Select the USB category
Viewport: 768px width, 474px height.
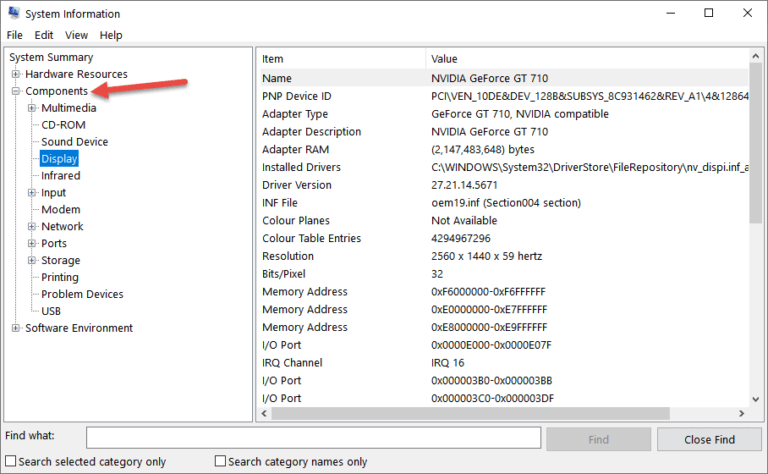tap(51, 311)
